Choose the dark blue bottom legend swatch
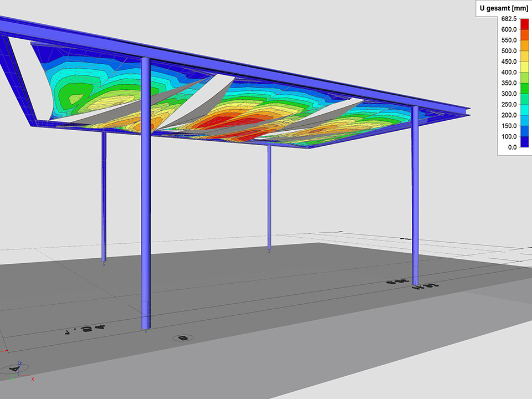This screenshot has width=532, height=399. (524, 142)
